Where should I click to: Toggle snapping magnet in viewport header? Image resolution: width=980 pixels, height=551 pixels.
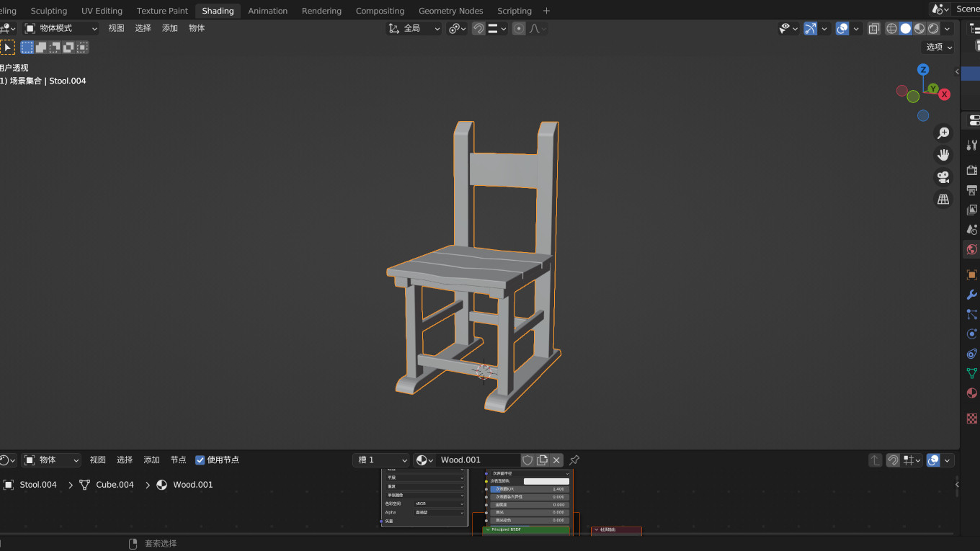478,29
